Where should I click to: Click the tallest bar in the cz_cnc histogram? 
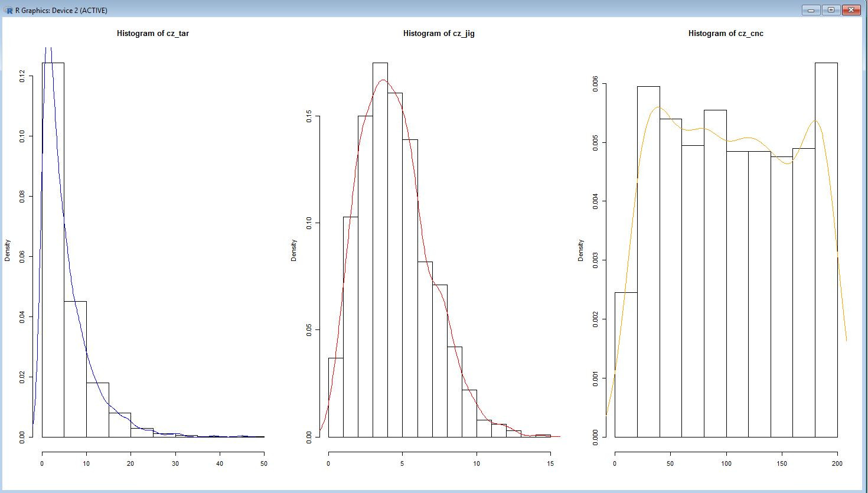[826, 248]
